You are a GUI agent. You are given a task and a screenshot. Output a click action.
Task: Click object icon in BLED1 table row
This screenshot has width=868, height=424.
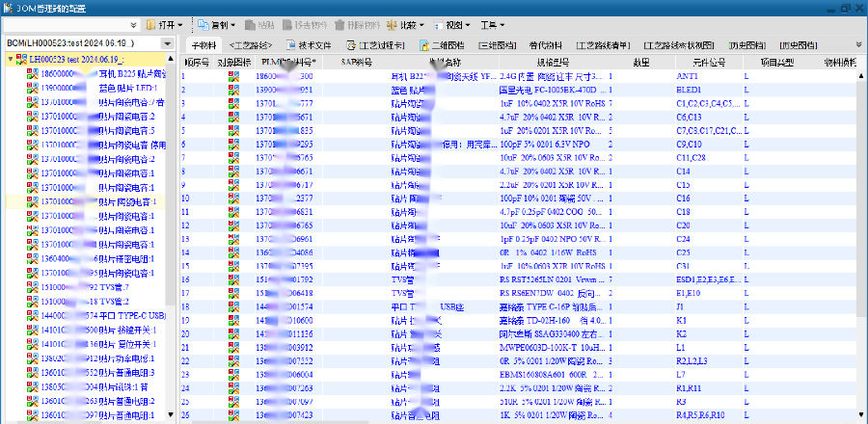(233, 90)
